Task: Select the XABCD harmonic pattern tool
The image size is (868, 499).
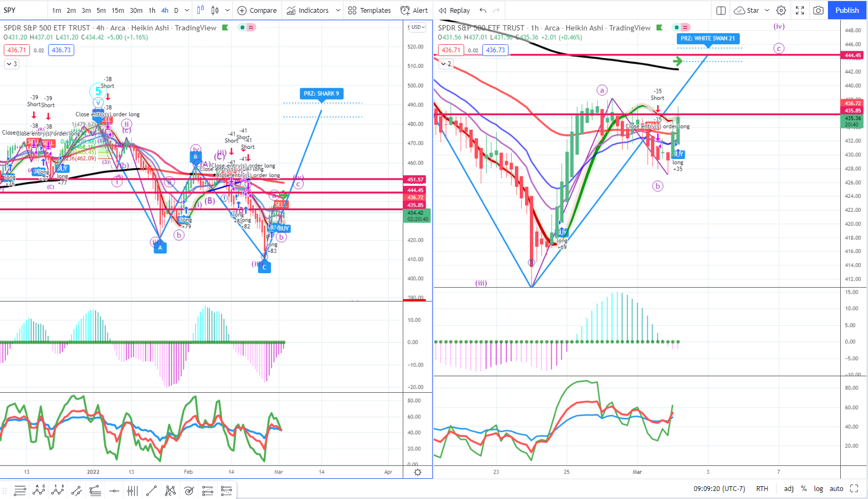Action: [x=170, y=490]
